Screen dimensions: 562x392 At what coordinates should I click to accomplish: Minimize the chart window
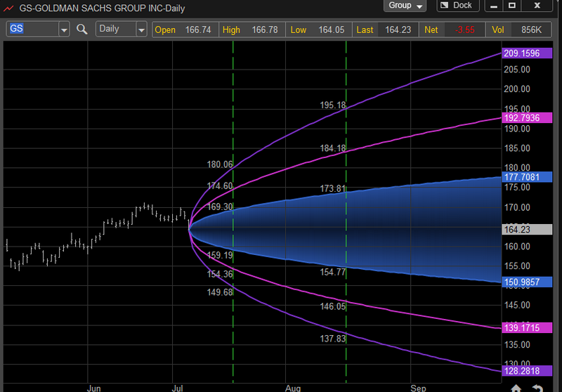(x=494, y=6)
